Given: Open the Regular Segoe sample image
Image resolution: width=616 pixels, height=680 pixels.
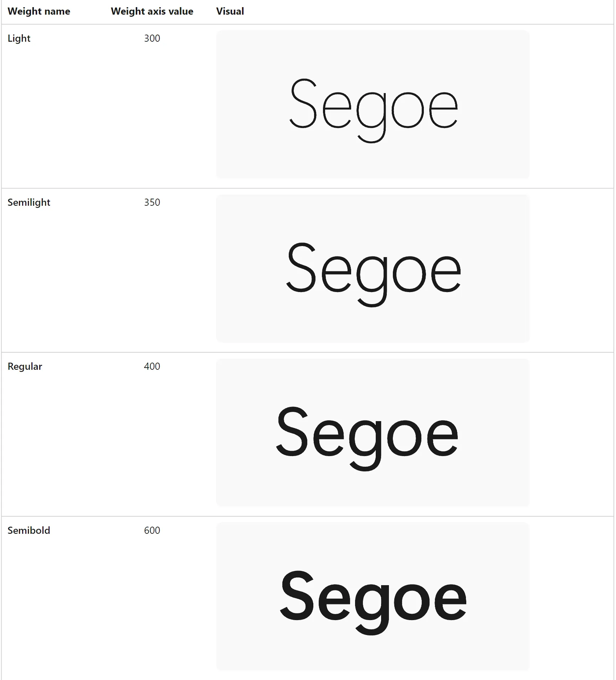Looking at the screenshot, I should click(x=373, y=432).
